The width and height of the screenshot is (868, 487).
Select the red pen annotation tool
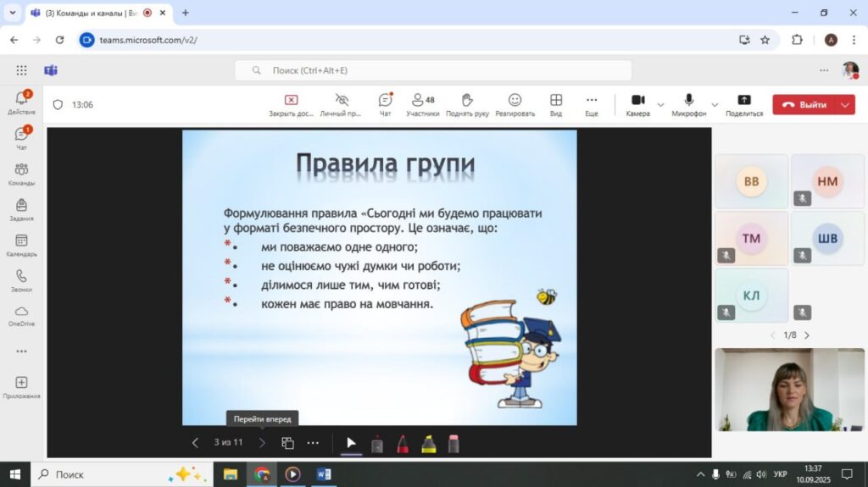point(403,443)
